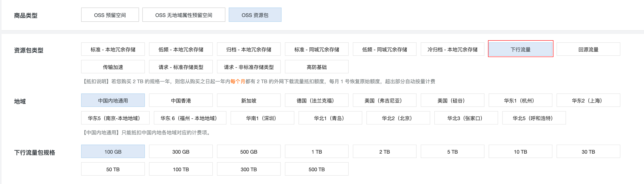Select OSS 资源包 product type
The width and height of the screenshot is (644, 184).
[x=255, y=15]
